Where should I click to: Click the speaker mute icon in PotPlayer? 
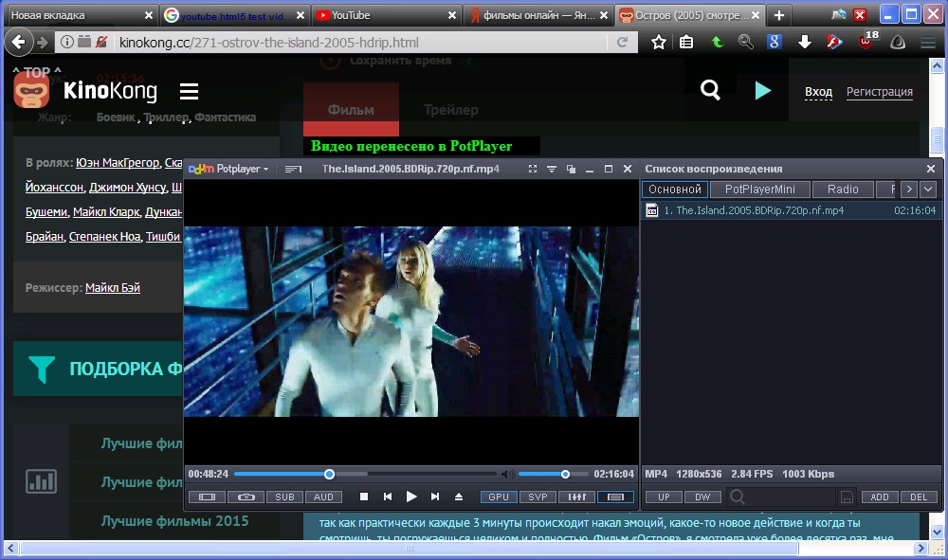coord(508,474)
